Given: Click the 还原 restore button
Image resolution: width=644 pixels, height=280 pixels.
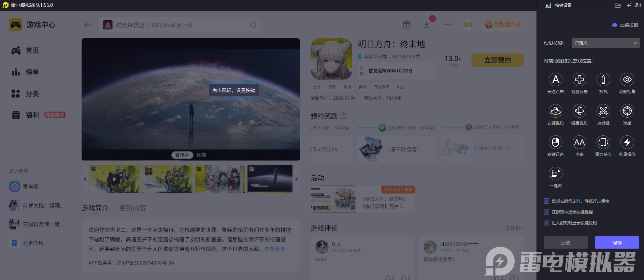Looking at the screenshot, I should (x=566, y=243).
